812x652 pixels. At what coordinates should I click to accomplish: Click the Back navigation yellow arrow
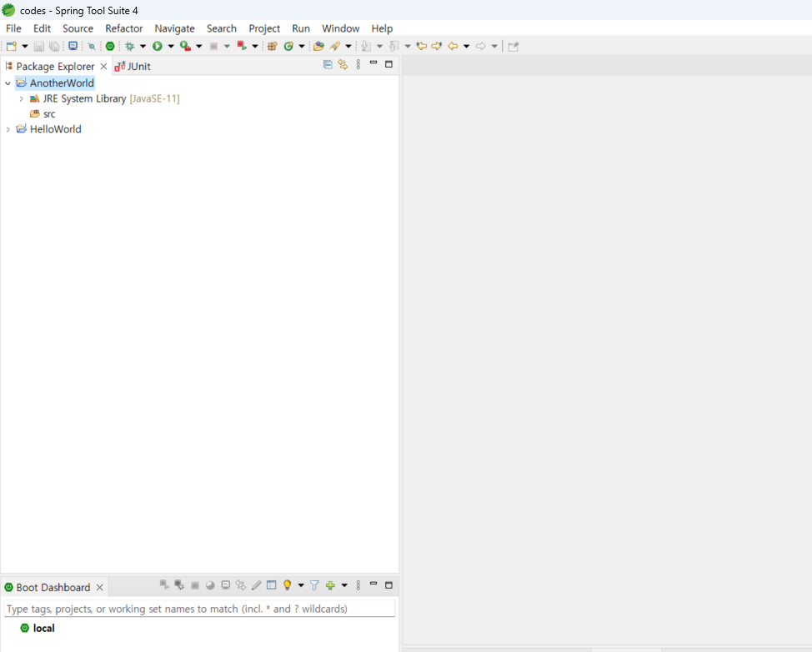[453, 46]
